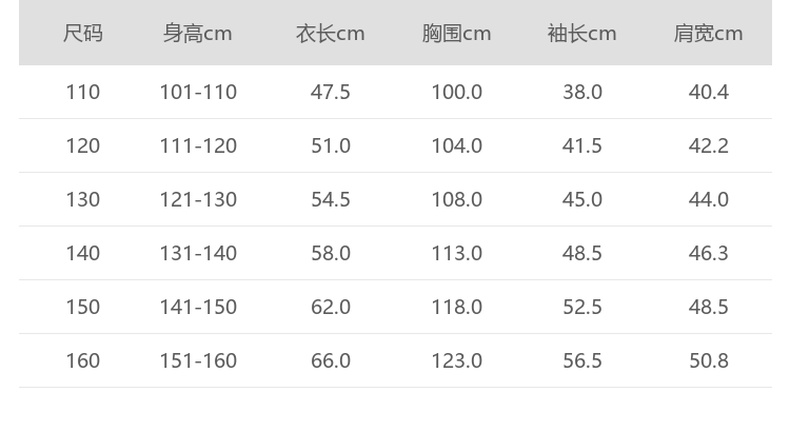
Task: Select the 42.2 shoulder width value
Action: pyautogui.click(x=708, y=146)
